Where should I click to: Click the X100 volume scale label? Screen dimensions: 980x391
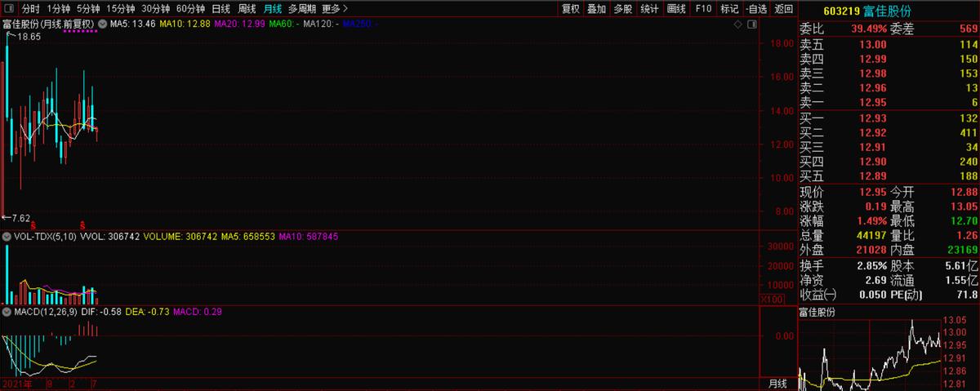[773, 300]
